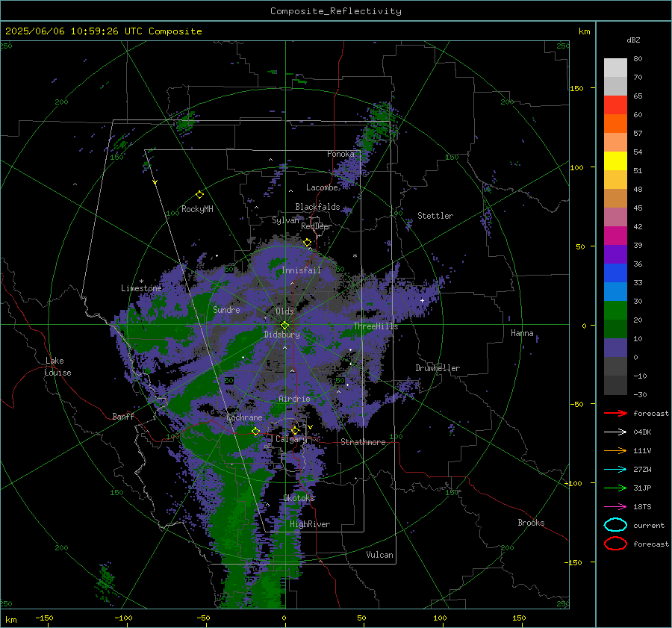Image resolution: width=672 pixels, height=628 pixels.
Task: Select the Airdrie label on the map
Action: (294, 399)
